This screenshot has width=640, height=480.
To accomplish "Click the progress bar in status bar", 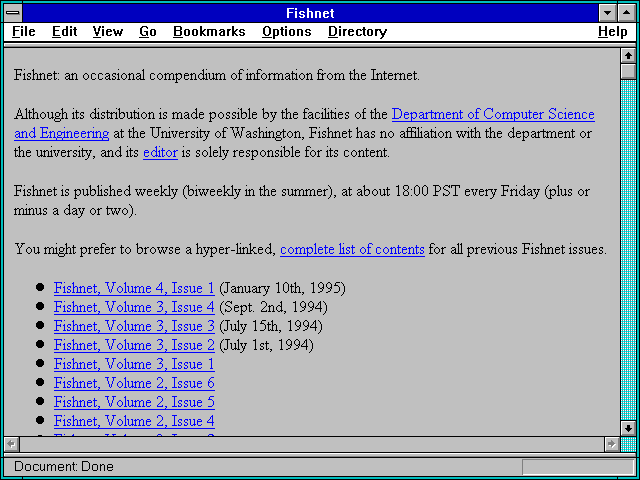I will click(x=578, y=467).
